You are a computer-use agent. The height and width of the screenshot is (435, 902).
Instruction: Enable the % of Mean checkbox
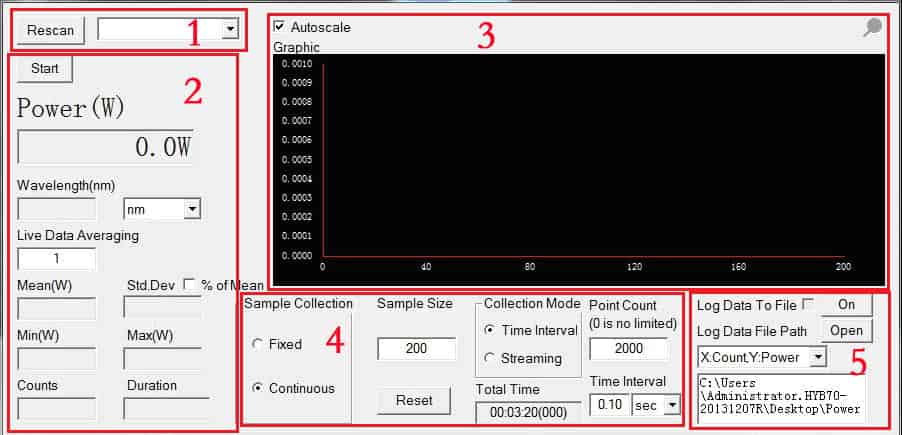pyautogui.click(x=189, y=285)
